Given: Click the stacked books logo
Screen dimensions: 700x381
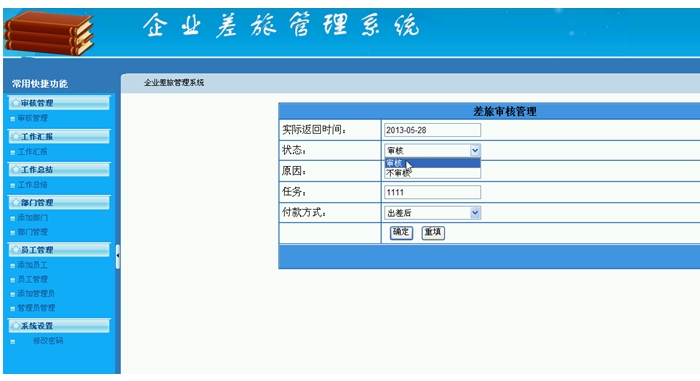Looking at the screenshot, I should 48,33.
